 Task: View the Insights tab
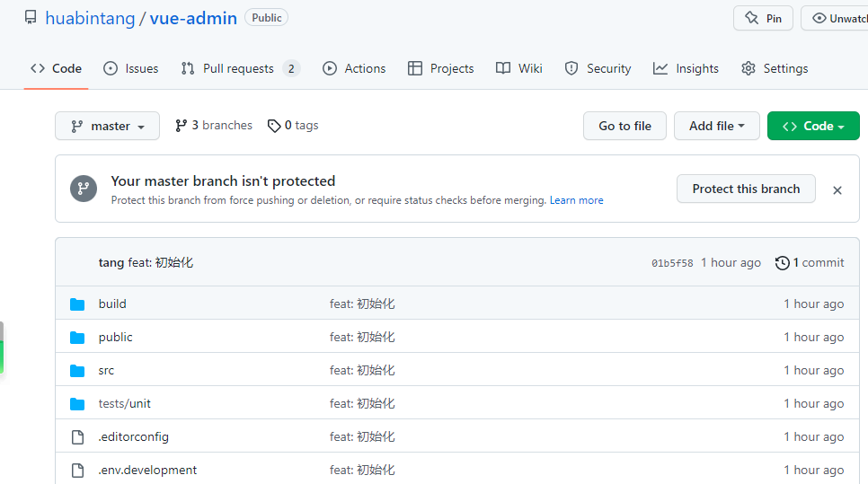[686, 68]
